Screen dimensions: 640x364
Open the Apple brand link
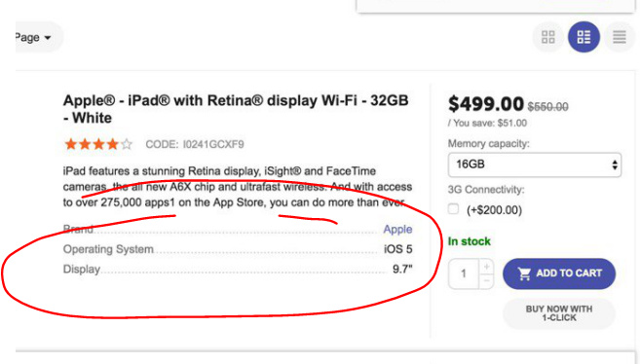(x=397, y=230)
